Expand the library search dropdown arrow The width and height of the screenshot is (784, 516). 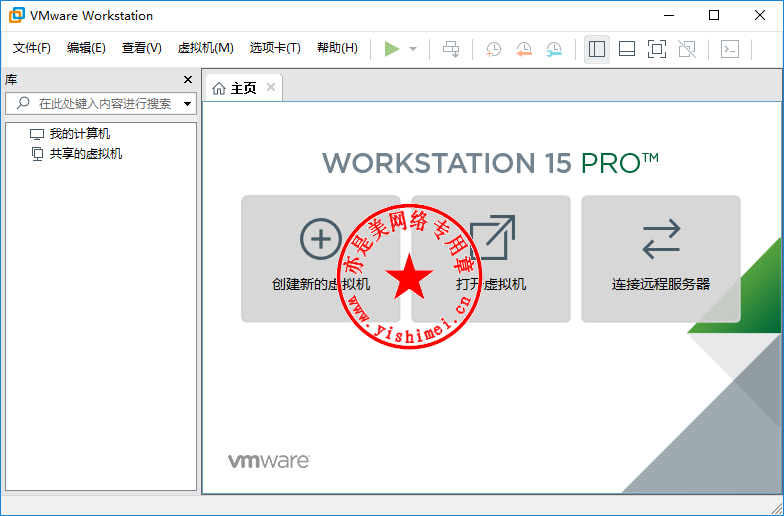click(x=188, y=104)
